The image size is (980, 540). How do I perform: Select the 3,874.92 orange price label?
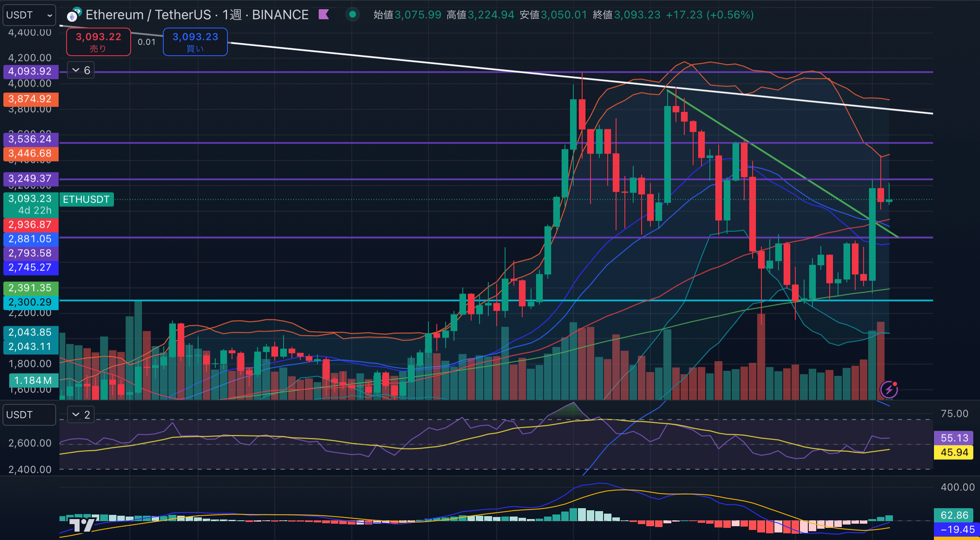(x=31, y=99)
